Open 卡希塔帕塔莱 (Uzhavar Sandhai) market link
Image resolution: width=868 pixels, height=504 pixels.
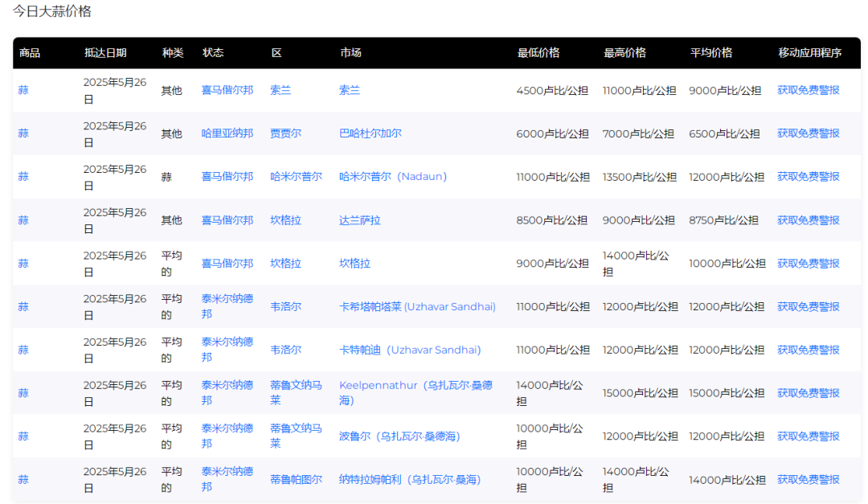pos(417,307)
